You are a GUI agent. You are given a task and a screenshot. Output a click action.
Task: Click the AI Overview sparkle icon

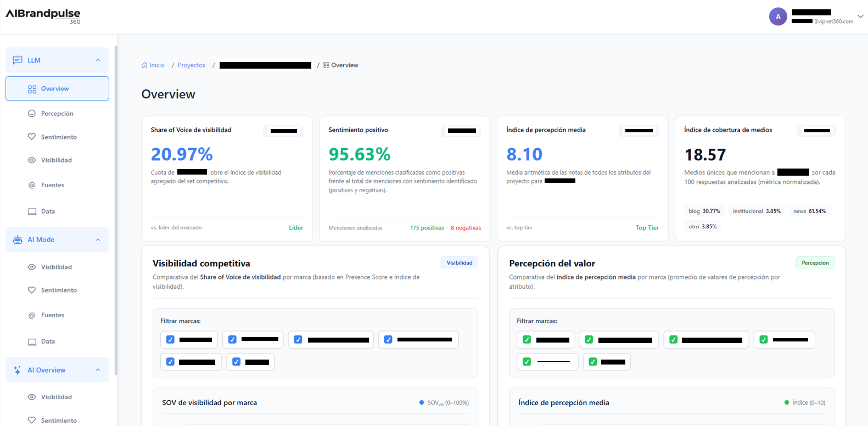pyautogui.click(x=18, y=370)
